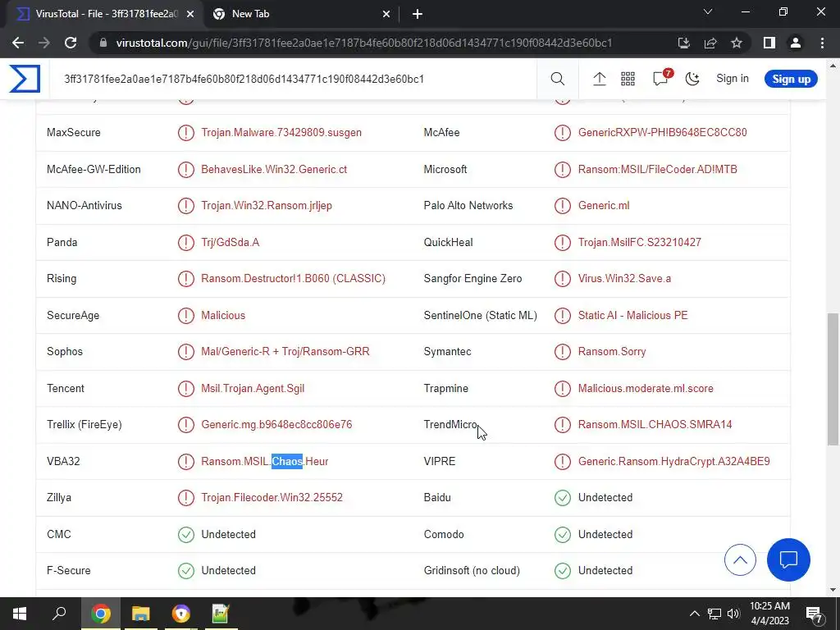The height and width of the screenshot is (630, 840).
Task: Click Trojan.Filecoder.Win32.25552 text
Action: [272, 498]
